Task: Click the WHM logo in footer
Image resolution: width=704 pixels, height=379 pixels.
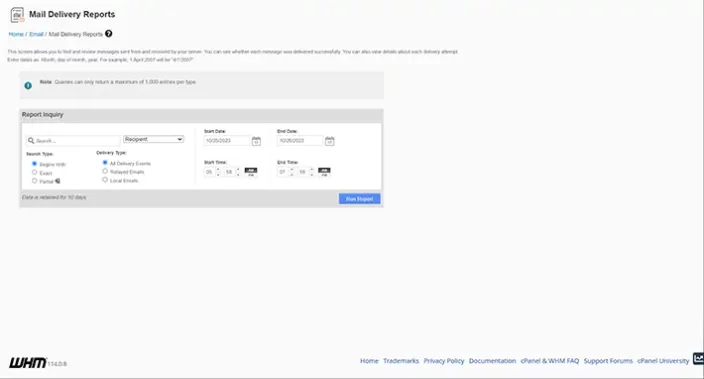Action: (x=28, y=363)
